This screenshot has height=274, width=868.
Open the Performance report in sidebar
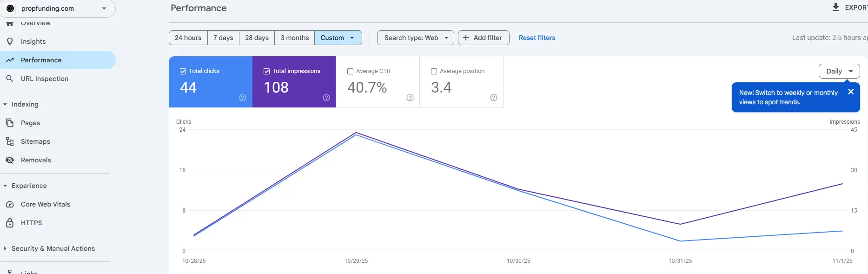point(58,60)
